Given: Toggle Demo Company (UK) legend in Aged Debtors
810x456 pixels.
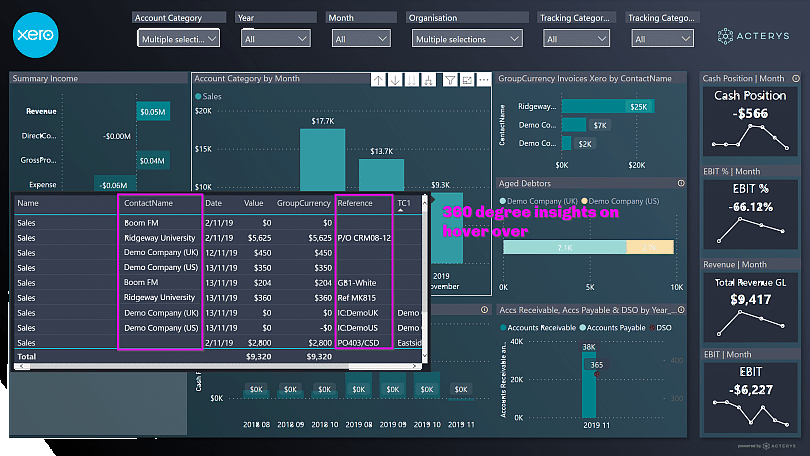Looking at the screenshot, I should point(539,201).
